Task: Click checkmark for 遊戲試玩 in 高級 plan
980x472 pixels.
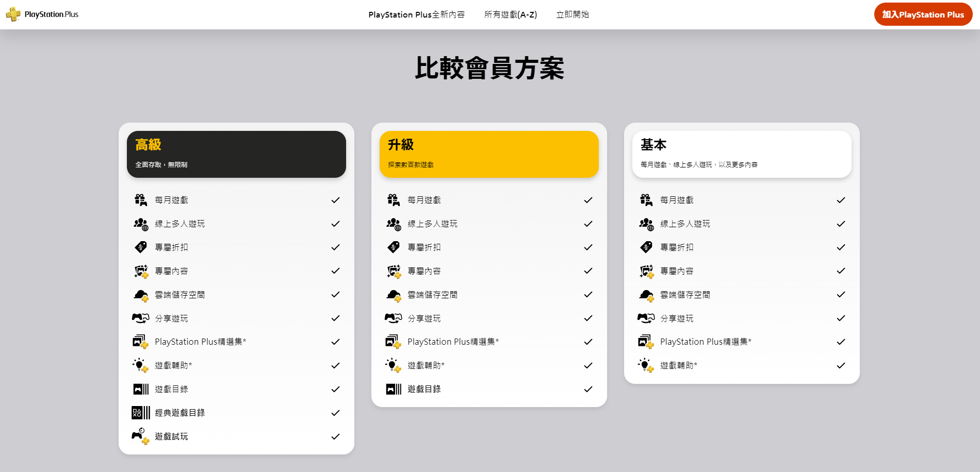Action: click(x=335, y=436)
